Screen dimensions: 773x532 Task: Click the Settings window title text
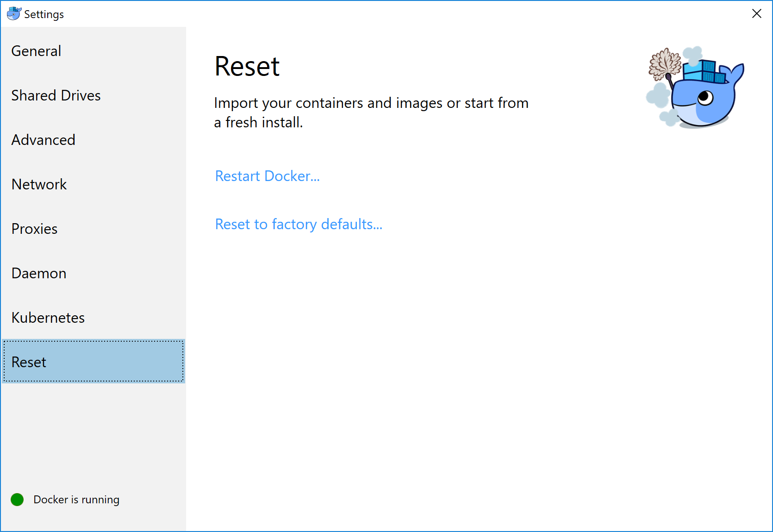44,14
